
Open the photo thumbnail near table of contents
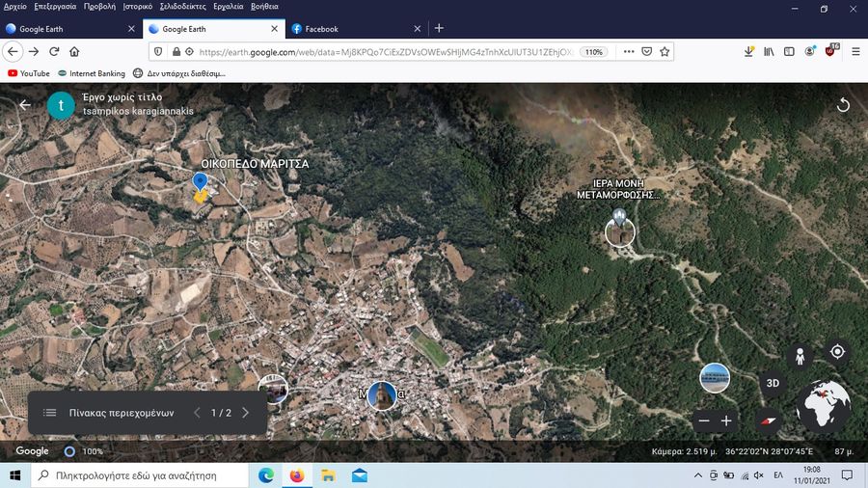coord(274,389)
